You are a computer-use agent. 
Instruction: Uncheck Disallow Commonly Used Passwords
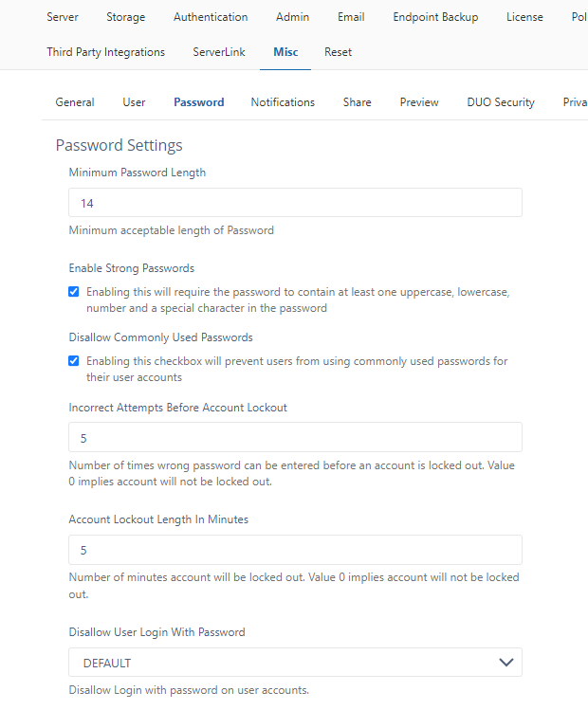click(x=73, y=361)
